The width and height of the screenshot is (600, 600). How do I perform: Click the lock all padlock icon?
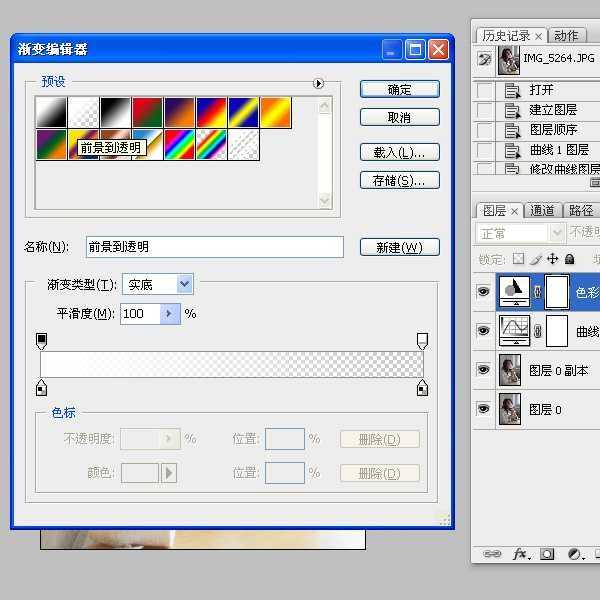[x=569, y=259]
